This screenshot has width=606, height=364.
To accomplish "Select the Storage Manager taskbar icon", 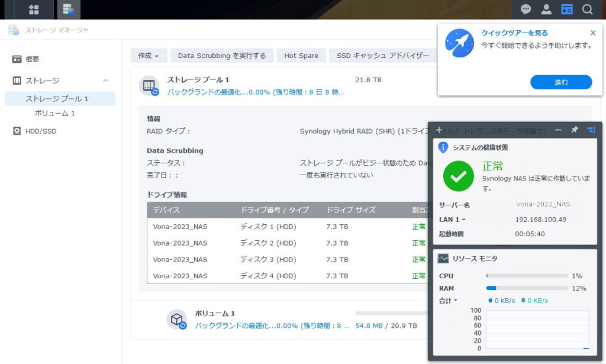I will 69,9.
